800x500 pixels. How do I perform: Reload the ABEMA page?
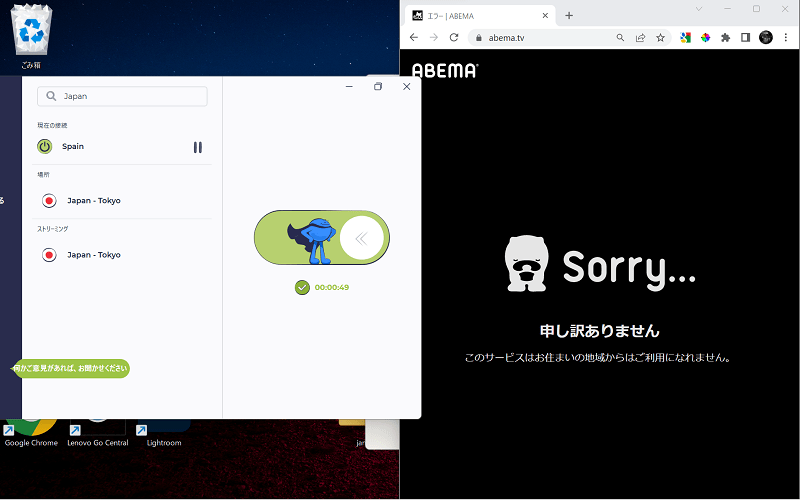(454, 37)
